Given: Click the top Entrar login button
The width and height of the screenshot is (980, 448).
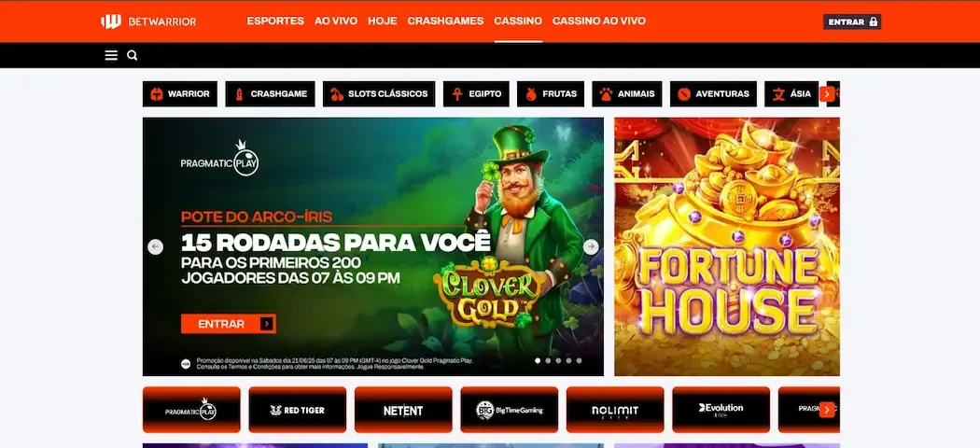Looking at the screenshot, I should [852, 21].
